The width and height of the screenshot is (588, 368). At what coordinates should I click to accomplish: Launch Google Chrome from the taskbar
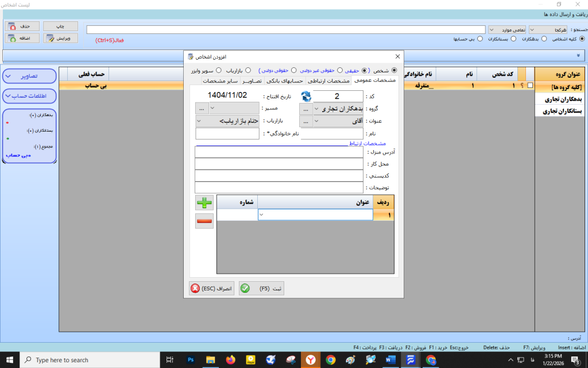330,360
